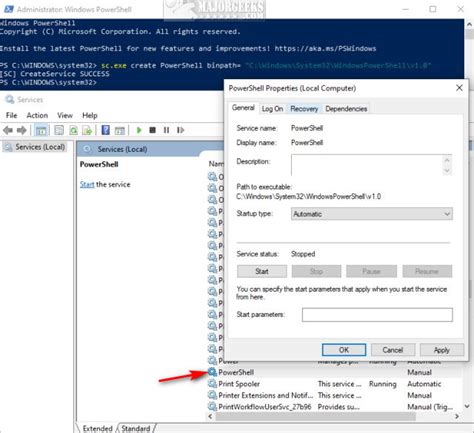474x433 pixels.
Task: Click the Printer Extensions service gear icon
Action: point(212,395)
